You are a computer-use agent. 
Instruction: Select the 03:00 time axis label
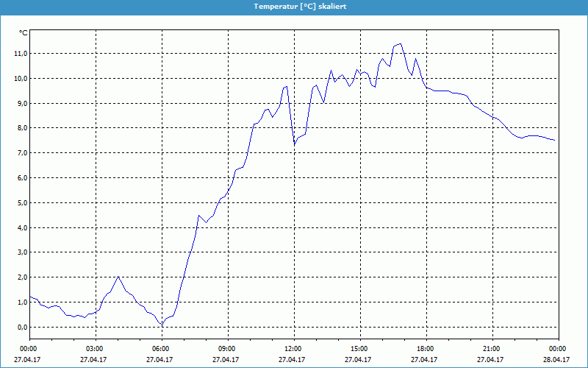[95, 349]
